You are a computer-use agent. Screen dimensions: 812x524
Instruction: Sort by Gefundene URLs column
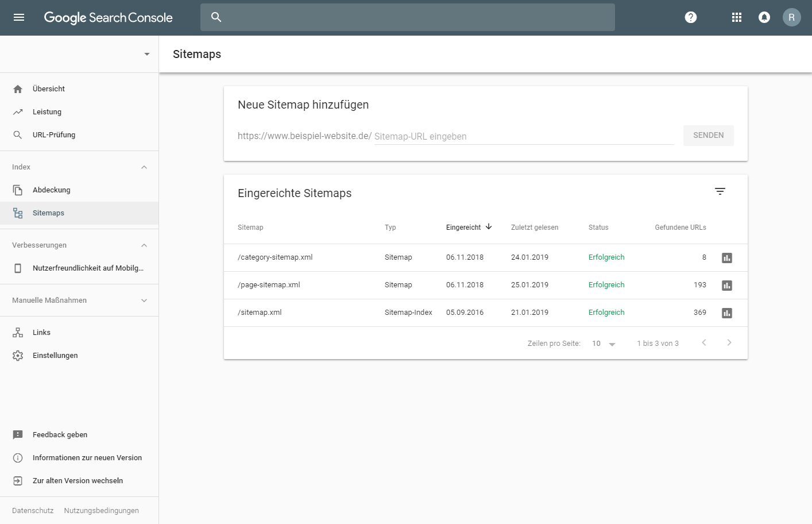(680, 228)
